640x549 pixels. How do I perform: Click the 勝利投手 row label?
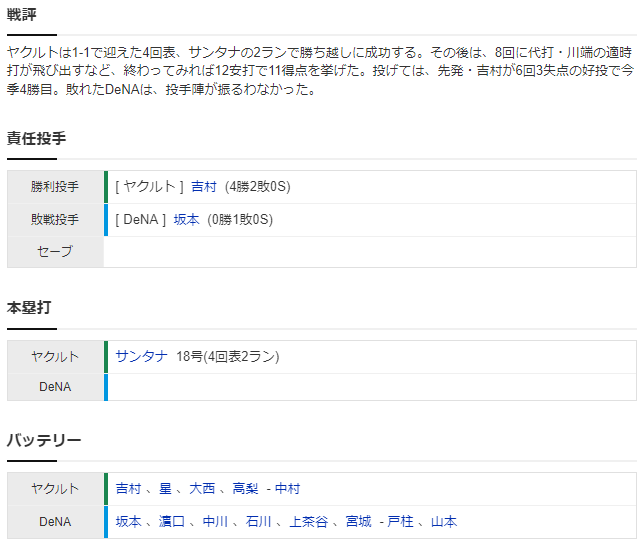click(55, 187)
